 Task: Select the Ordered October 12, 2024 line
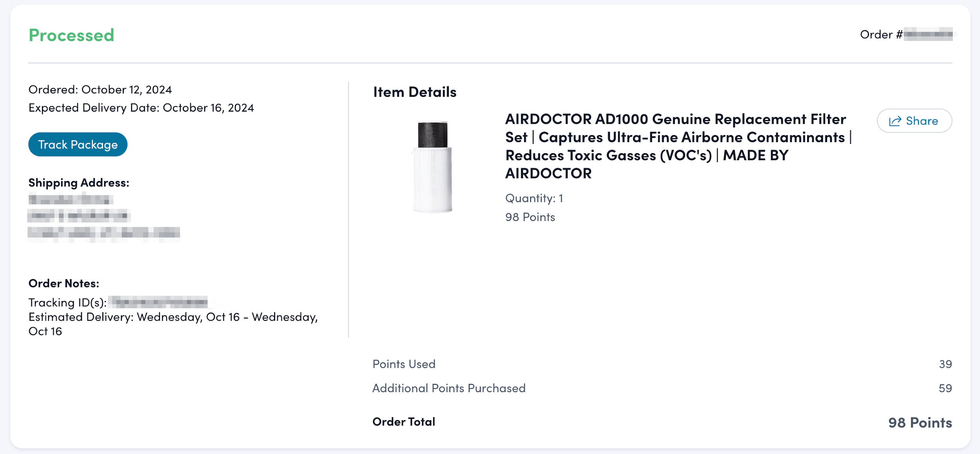100,90
